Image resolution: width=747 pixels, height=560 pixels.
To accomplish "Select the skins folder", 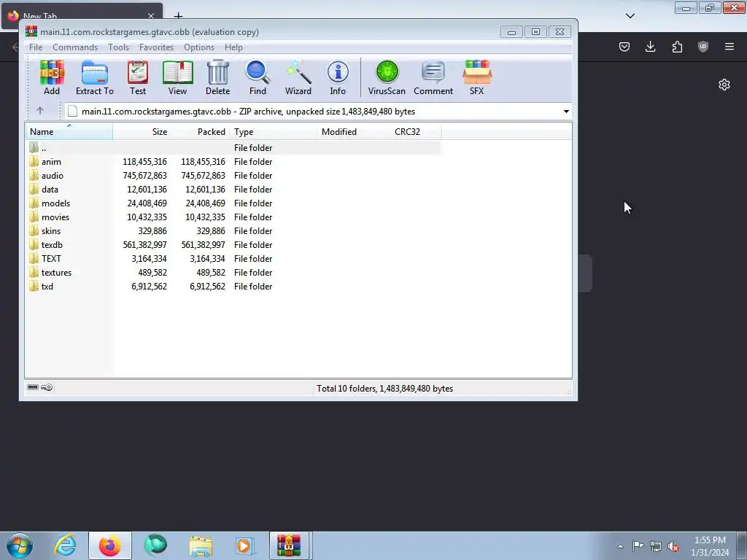I will 51,230.
